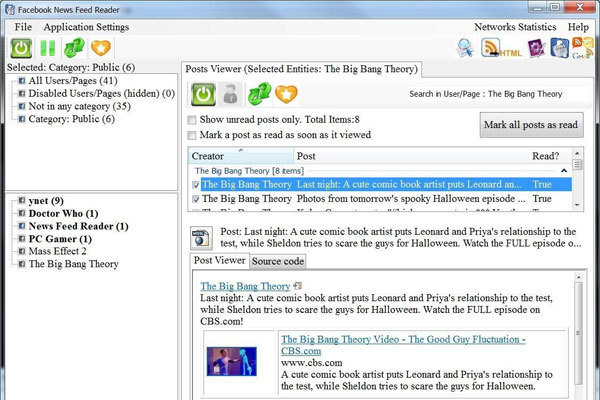Select the Photos from tomorrow's spooky Halloween post

click(x=381, y=199)
